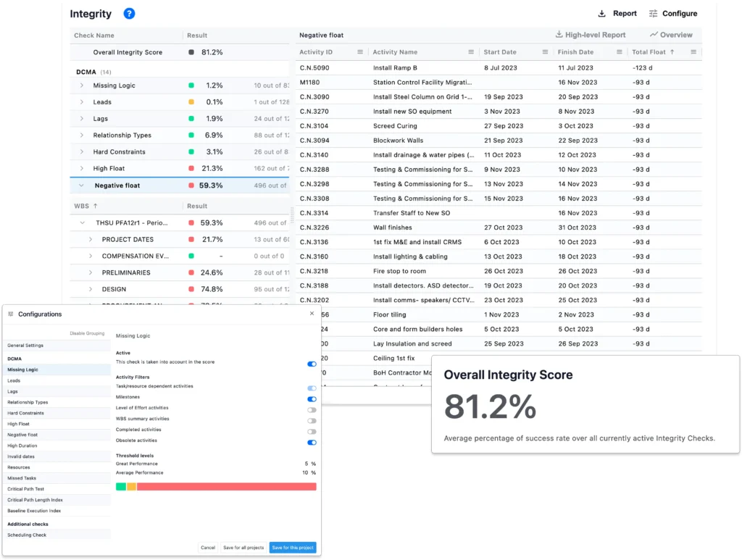Enable the Level of Effort activities filter
742x560 pixels.
coord(312,410)
